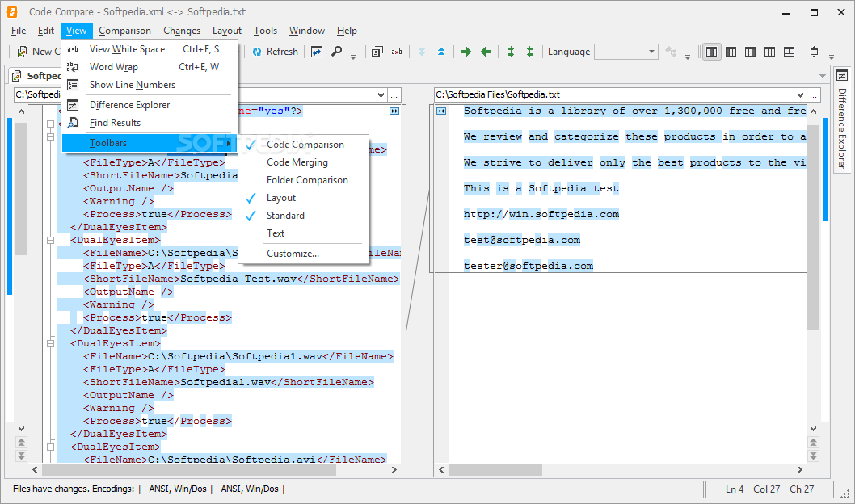Copy change to right with green arrow
Viewport: 855px width, 504px height.
click(465, 52)
